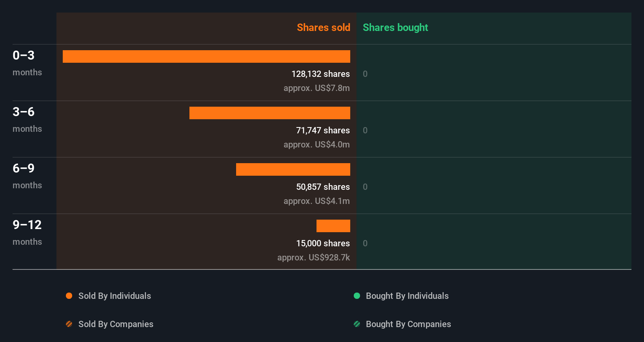Viewport: 644px width, 342px height.
Task: Click the 71,747 shares value
Action: click(x=323, y=130)
